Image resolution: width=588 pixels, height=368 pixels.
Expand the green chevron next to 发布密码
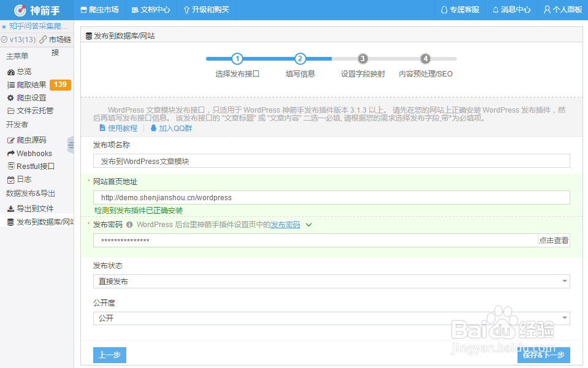[309, 225]
